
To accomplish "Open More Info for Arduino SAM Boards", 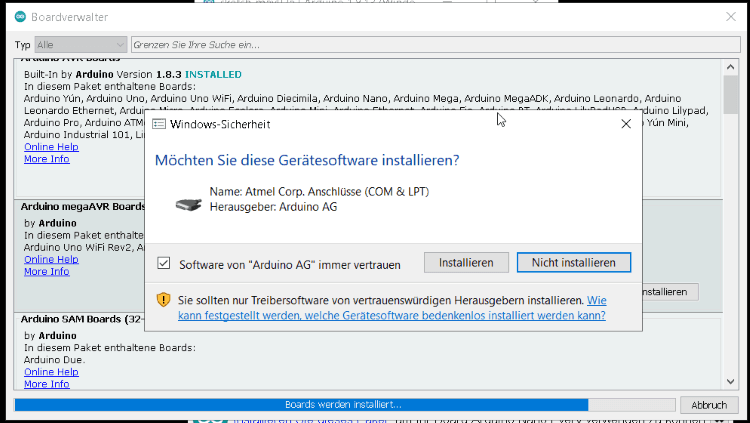I will click(x=47, y=384).
